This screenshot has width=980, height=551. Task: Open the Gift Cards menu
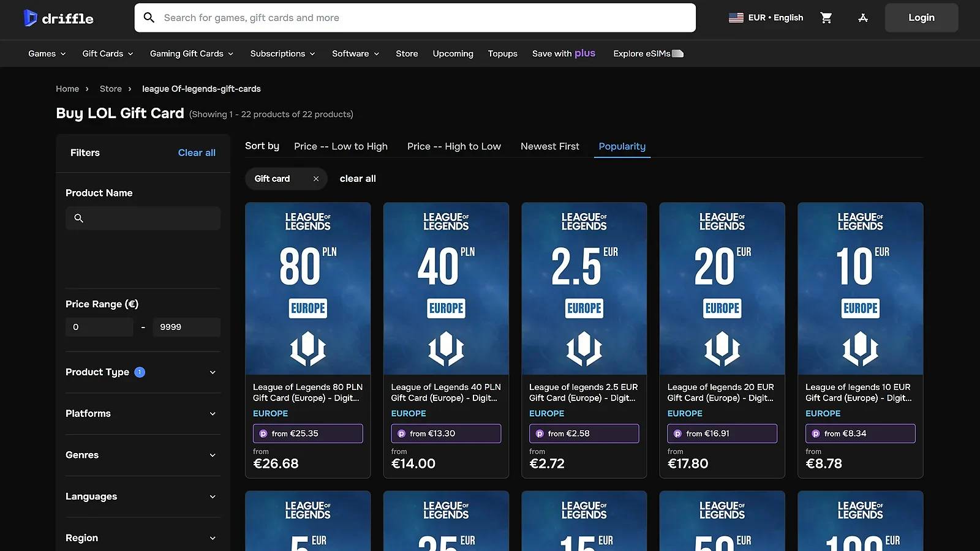tap(107, 53)
